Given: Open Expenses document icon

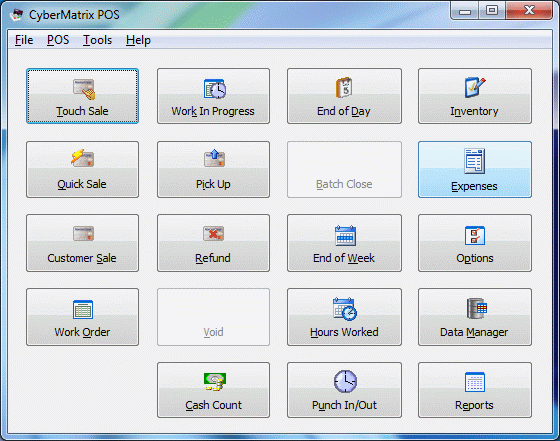Looking at the screenshot, I should 475,161.
